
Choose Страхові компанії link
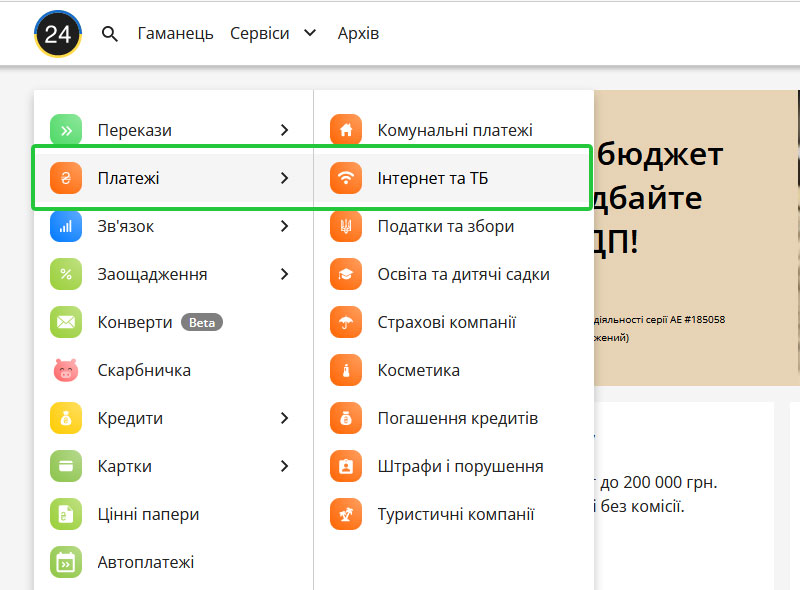tap(447, 322)
